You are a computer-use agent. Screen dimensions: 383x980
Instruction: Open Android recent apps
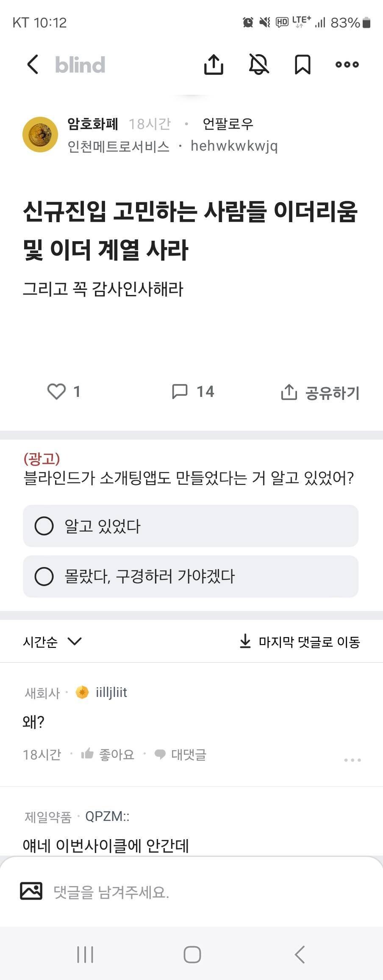86,955
